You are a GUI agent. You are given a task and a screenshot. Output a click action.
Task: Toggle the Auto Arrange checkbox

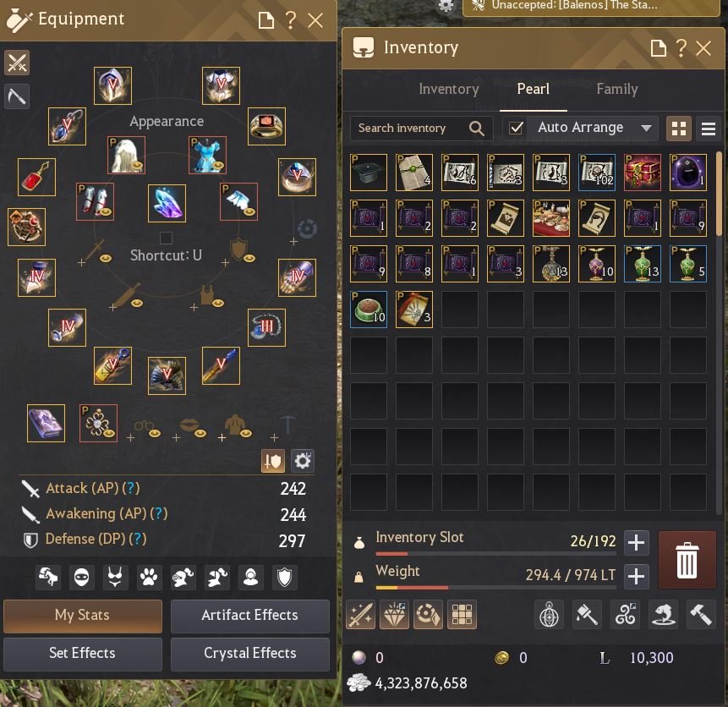[516, 128]
